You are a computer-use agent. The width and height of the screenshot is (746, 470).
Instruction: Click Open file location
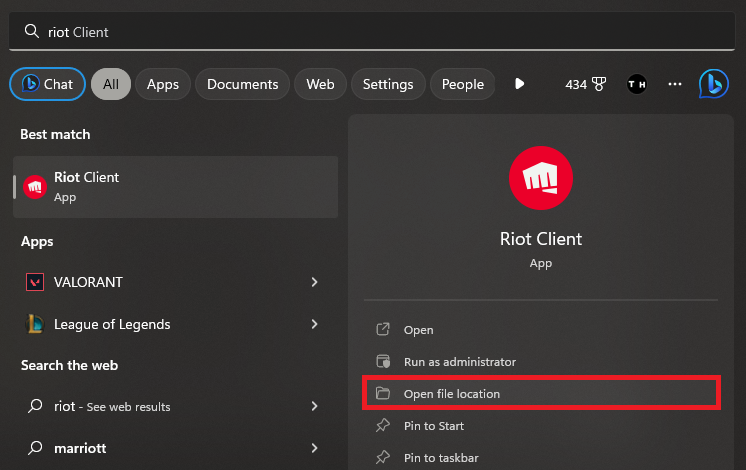[x=451, y=394]
